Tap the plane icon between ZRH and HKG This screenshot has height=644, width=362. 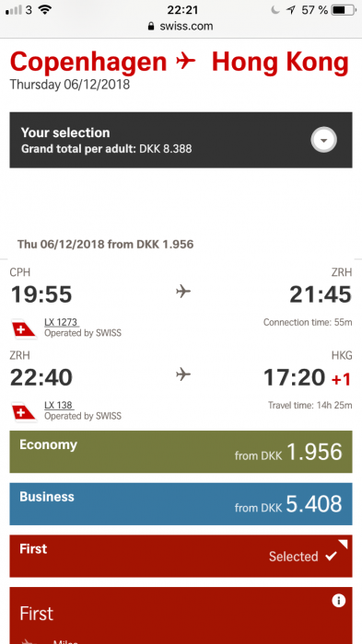coord(183,374)
